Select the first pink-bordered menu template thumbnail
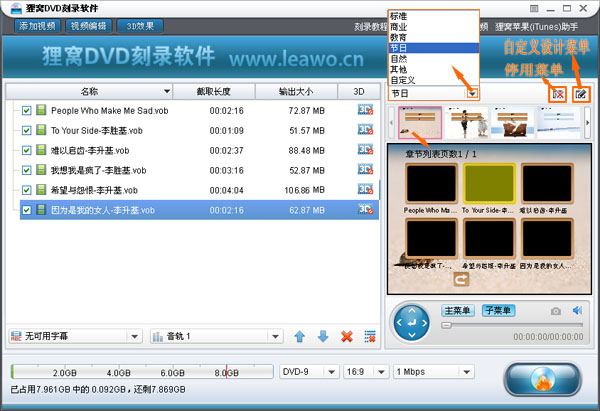 (420, 122)
